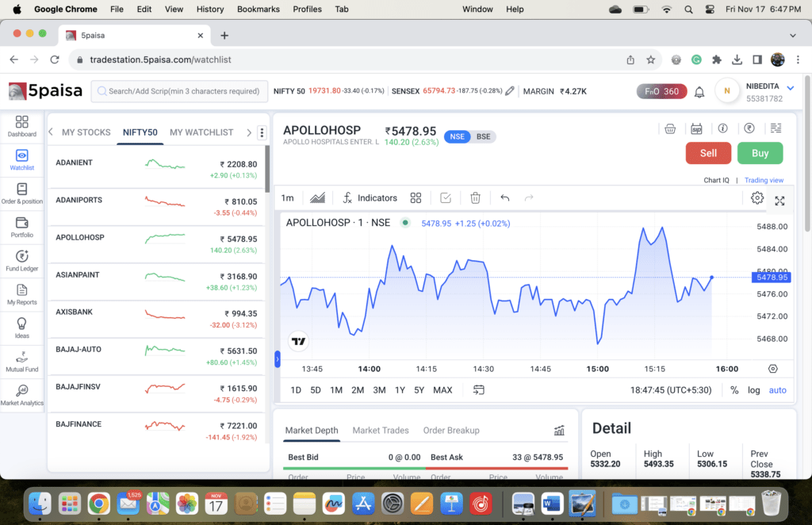Open the Market Depth tab
Image resolution: width=812 pixels, height=525 pixels.
[x=311, y=431]
